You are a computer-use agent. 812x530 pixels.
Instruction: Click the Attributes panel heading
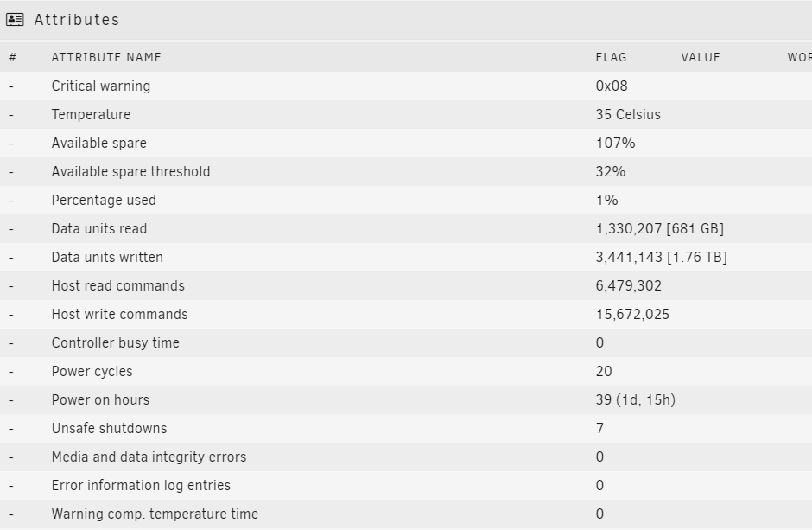point(77,20)
